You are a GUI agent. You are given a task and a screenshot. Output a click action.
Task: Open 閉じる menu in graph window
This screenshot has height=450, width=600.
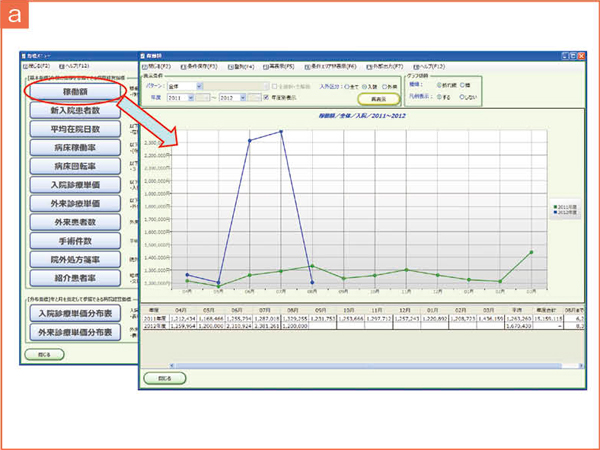pos(159,65)
